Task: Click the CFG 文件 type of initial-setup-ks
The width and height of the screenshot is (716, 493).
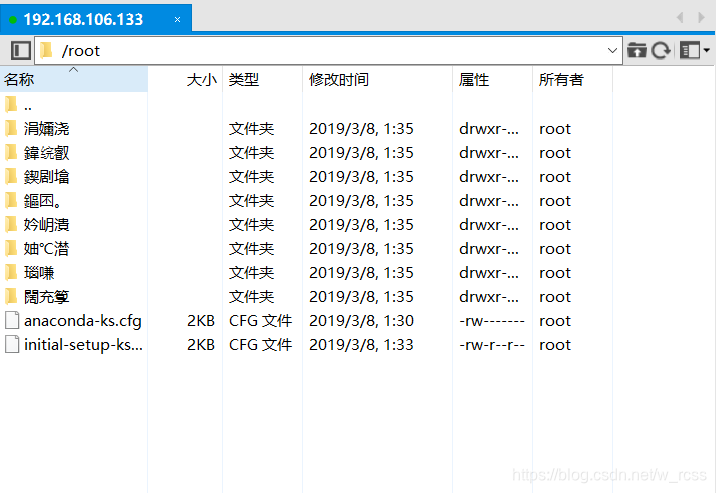Action: tap(260, 345)
